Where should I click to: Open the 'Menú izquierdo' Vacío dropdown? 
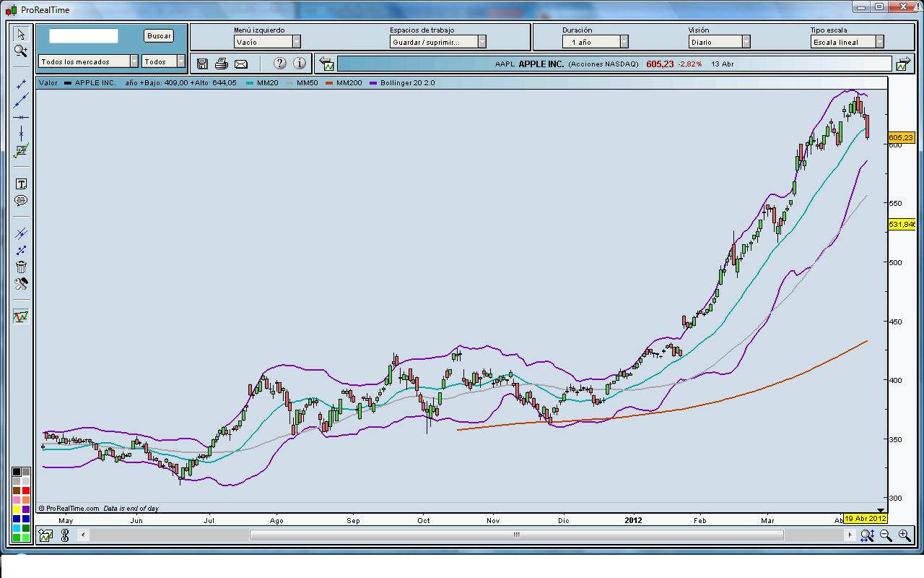click(267, 42)
